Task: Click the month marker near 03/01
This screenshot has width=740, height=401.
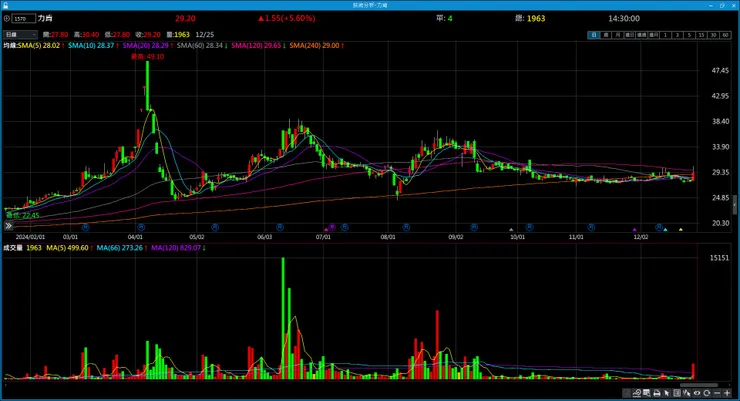Action: point(85,227)
